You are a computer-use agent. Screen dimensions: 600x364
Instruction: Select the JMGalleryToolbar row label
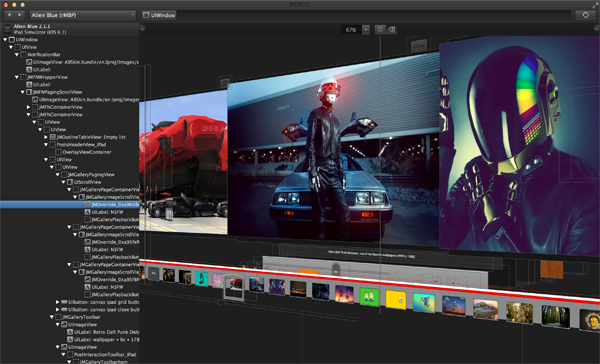point(81,317)
